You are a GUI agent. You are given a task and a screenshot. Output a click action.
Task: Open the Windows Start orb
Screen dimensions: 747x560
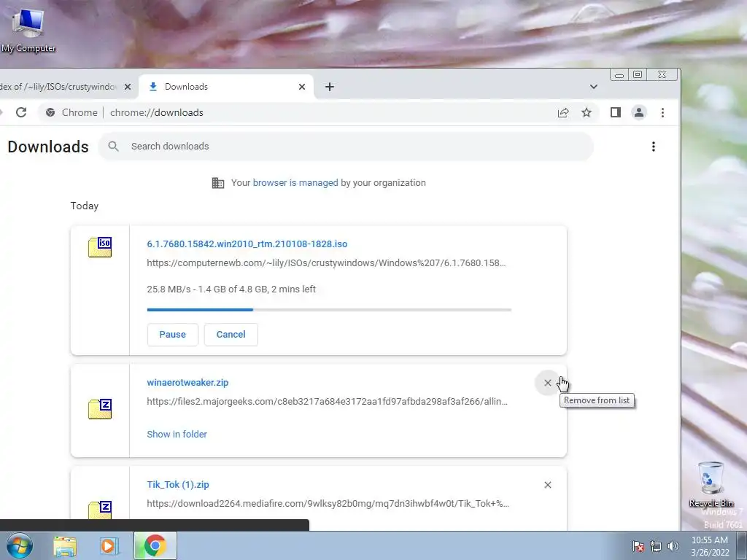click(20, 545)
